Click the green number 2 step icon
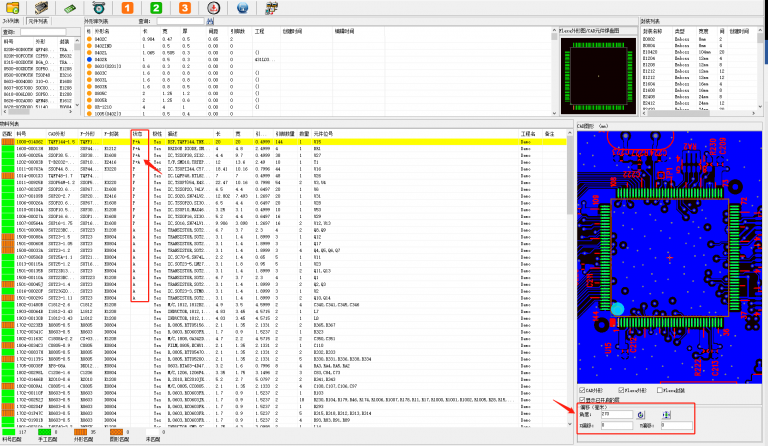The height and width of the screenshot is (446, 768). point(156,7)
